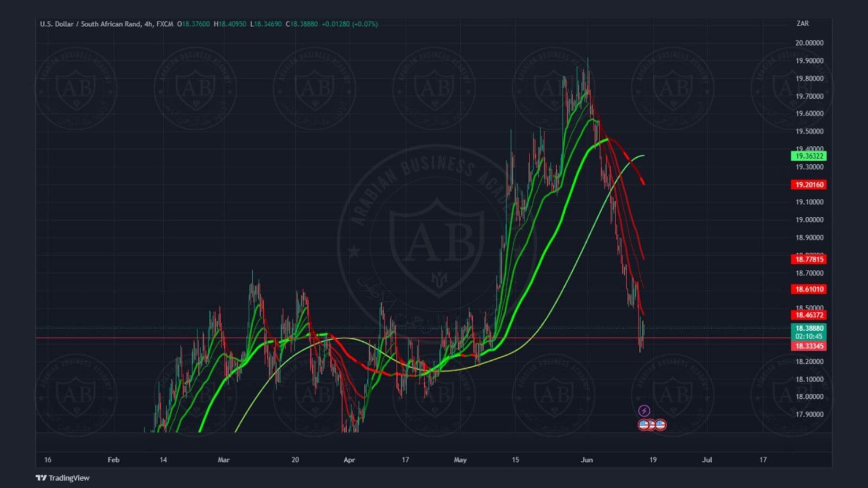
Task: Click the 19.50000 price axis label
Action: 810,131
